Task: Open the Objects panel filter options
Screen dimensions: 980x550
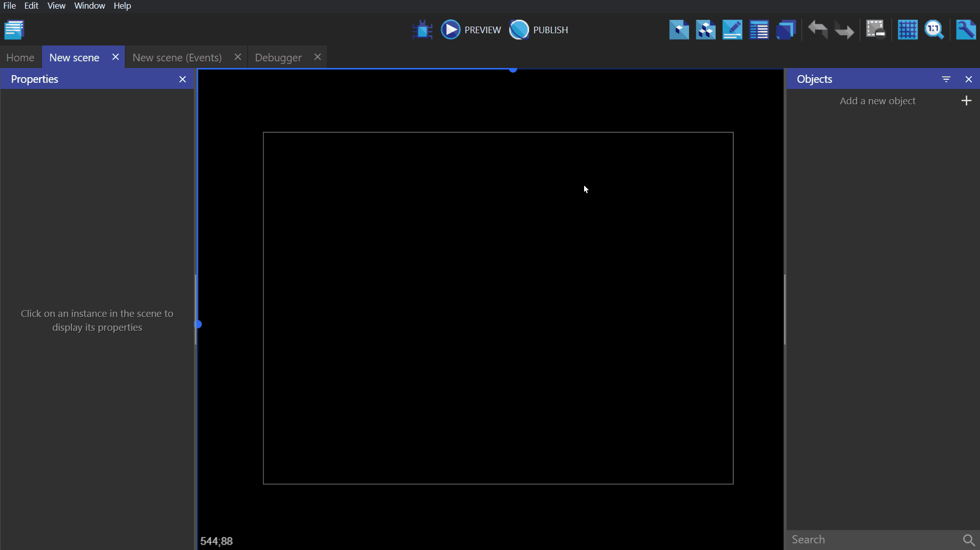Action: (x=946, y=79)
